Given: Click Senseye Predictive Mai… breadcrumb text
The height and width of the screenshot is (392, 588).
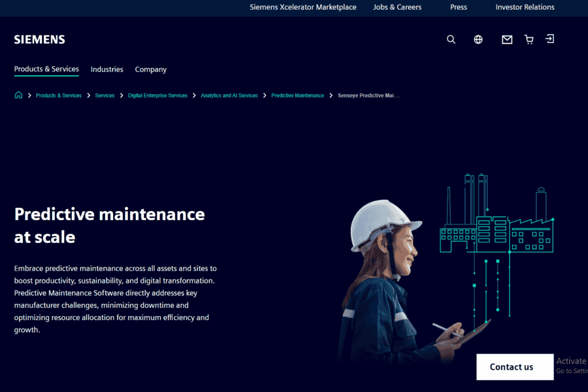Looking at the screenshot, I should [x=368, y=95].
